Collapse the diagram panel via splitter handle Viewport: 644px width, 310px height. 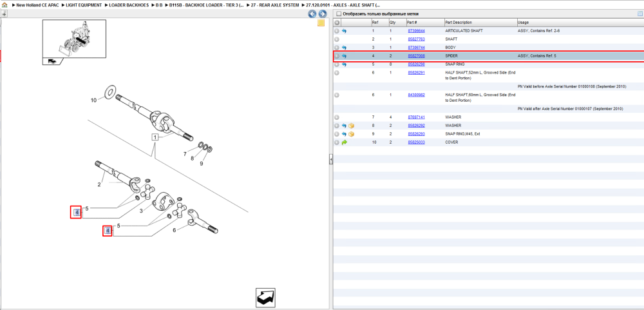330,160
